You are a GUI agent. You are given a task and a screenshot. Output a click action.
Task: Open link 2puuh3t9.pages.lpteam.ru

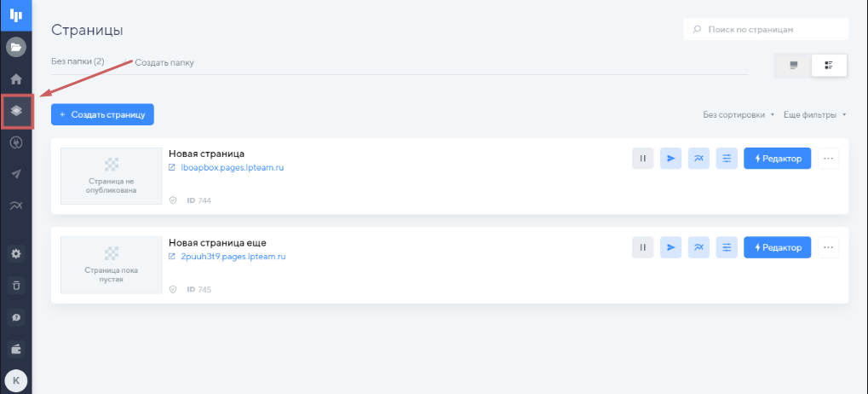[x=233, y=257]
